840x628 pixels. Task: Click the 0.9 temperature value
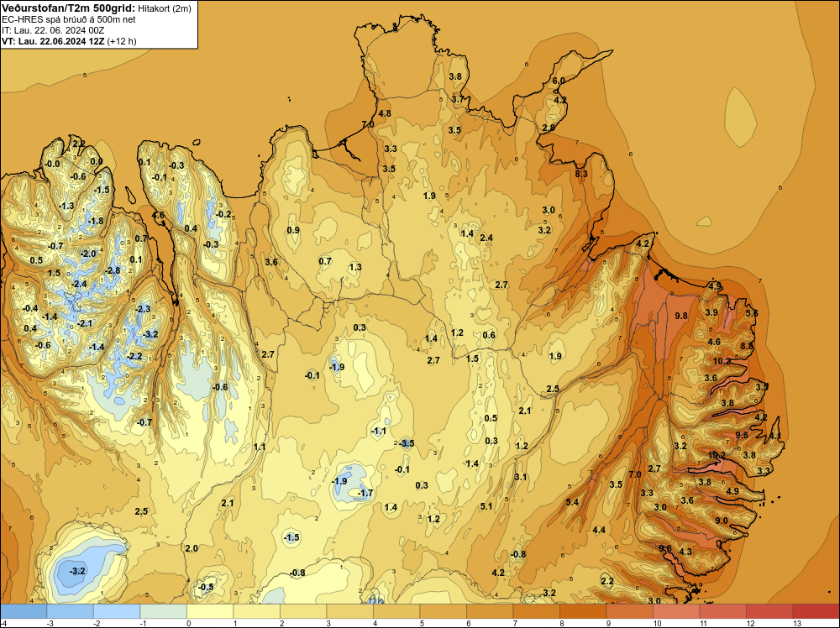pyautogui.click(x=293, y=230)
